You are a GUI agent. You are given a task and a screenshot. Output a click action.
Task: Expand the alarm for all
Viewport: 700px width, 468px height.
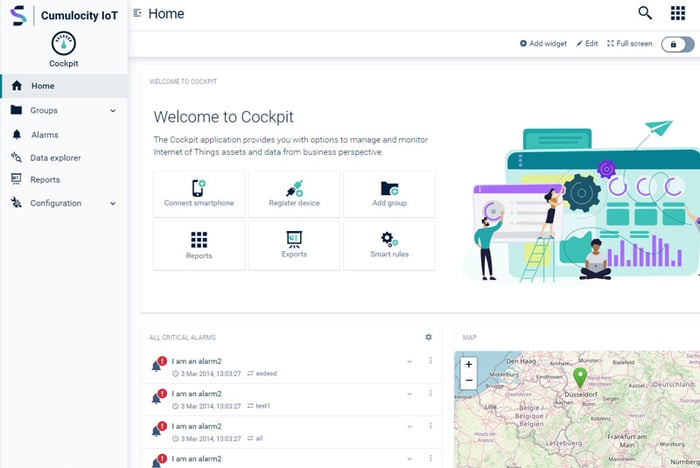[x=409, y=426]
